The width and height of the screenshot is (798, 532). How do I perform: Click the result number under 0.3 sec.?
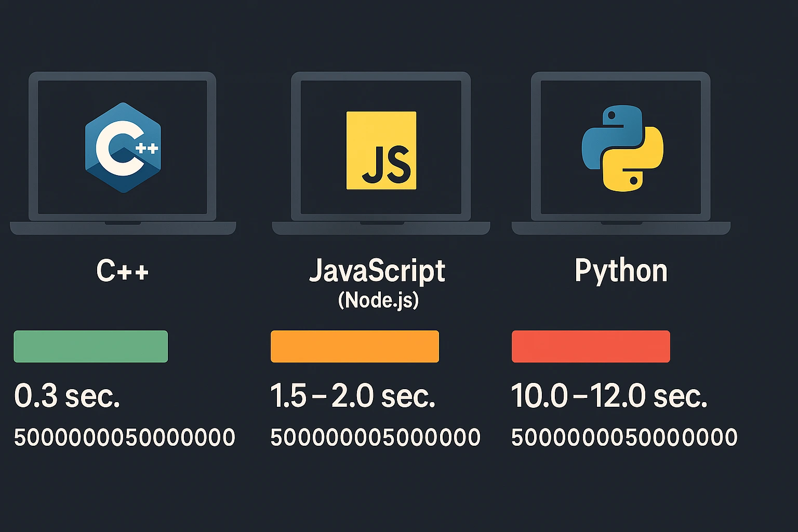[125, 437]
